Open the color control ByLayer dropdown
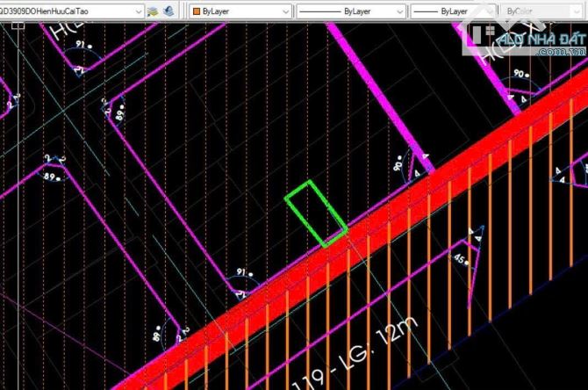 point(284,11)
